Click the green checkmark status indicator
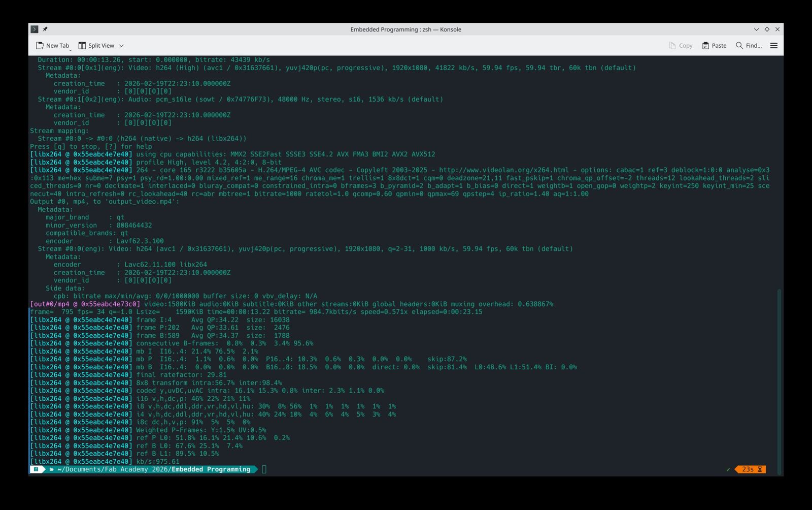This screenshot has width=812, height=510. [728, 469]
